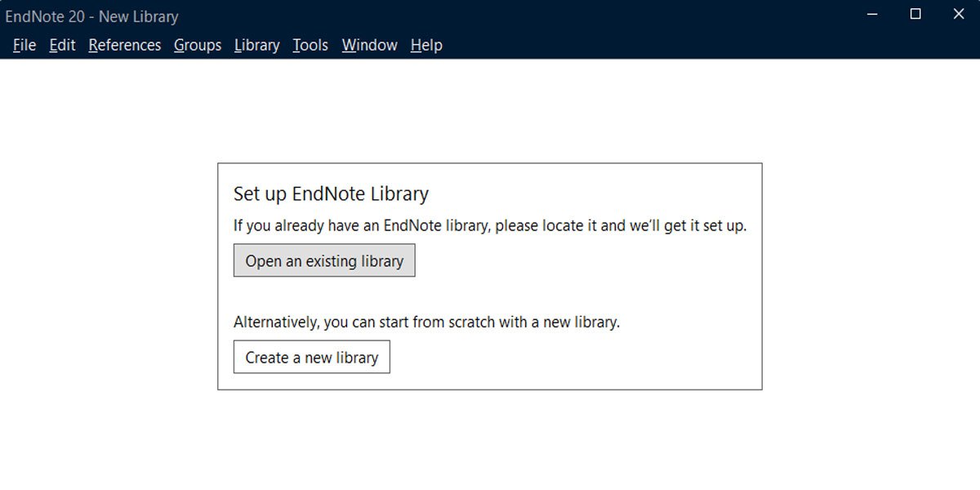
Task: Open the Library menu
Action: click(x=256, y=45)
